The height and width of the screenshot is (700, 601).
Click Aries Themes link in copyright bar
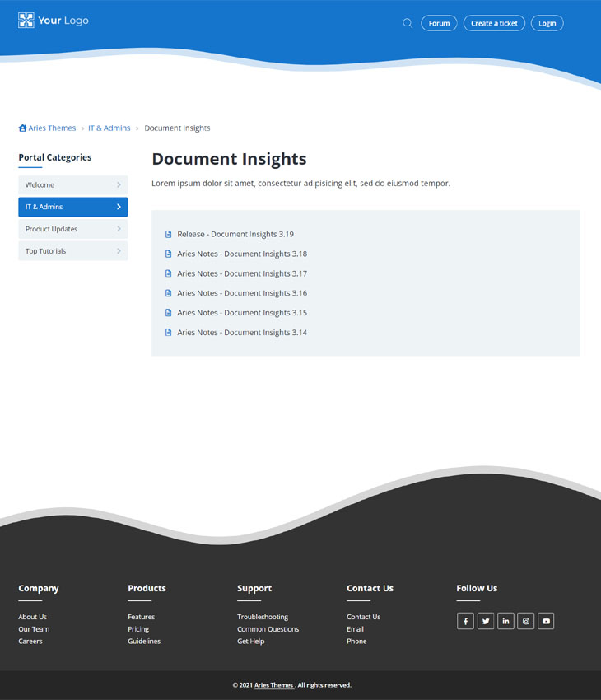coord(273,685)
